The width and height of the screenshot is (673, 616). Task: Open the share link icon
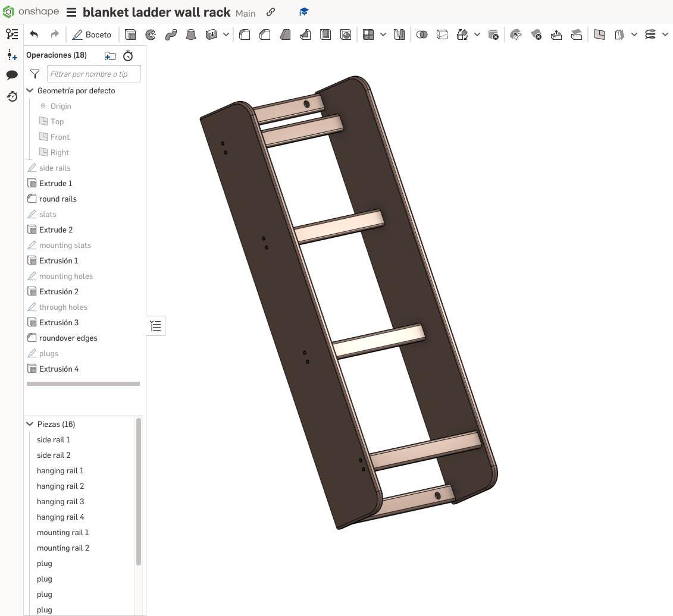tap(271, 11)
